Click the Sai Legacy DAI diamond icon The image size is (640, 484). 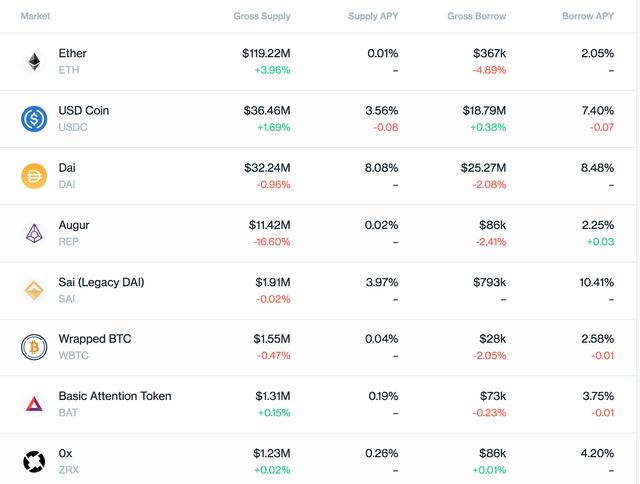[34, 290]
